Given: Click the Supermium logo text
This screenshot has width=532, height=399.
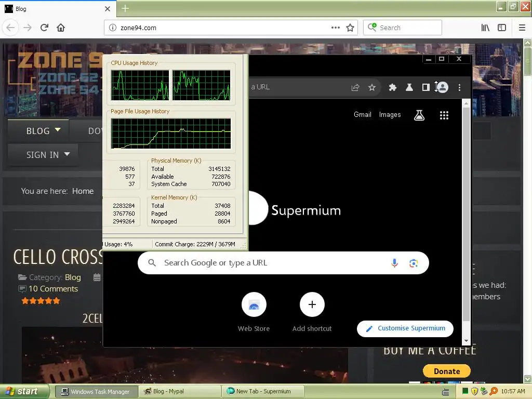Looking at the screenshot, I should point(306,210).
